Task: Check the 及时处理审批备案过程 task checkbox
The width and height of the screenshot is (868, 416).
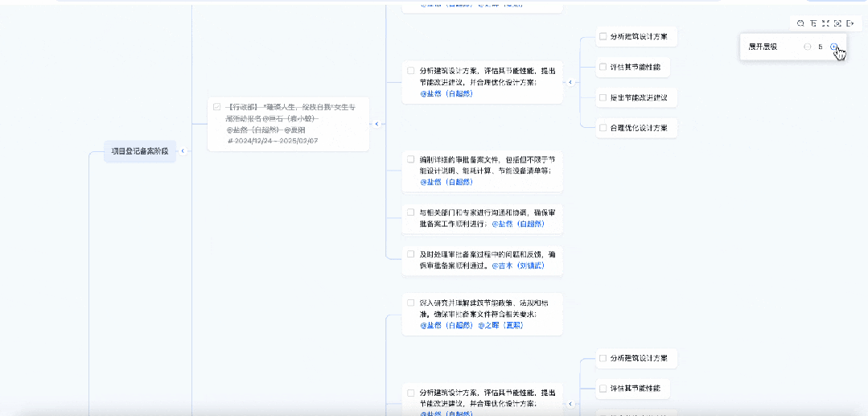Action: 411,254
